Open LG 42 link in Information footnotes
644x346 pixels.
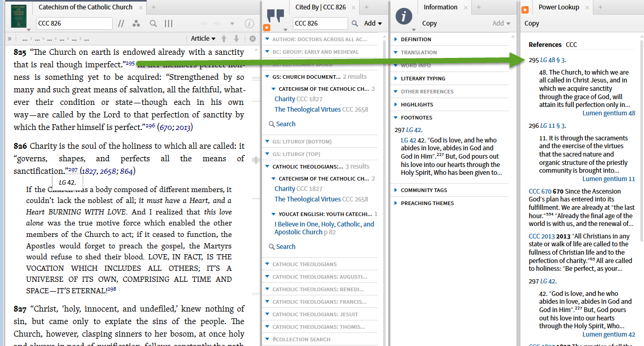(x=409, y=140)
